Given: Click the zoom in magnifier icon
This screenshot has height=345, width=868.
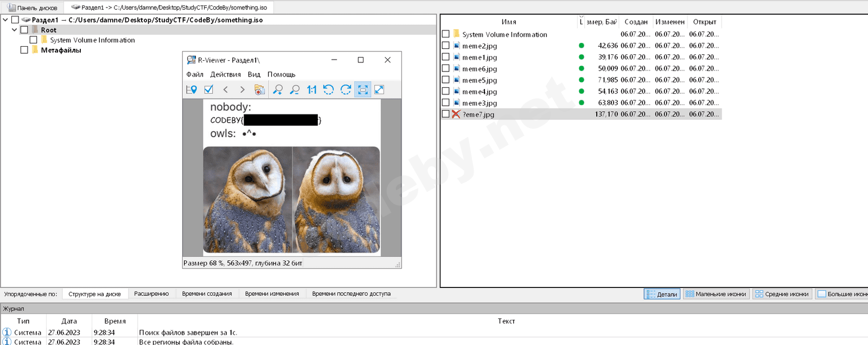Looking at the screenshot, I should pos(277,90).
